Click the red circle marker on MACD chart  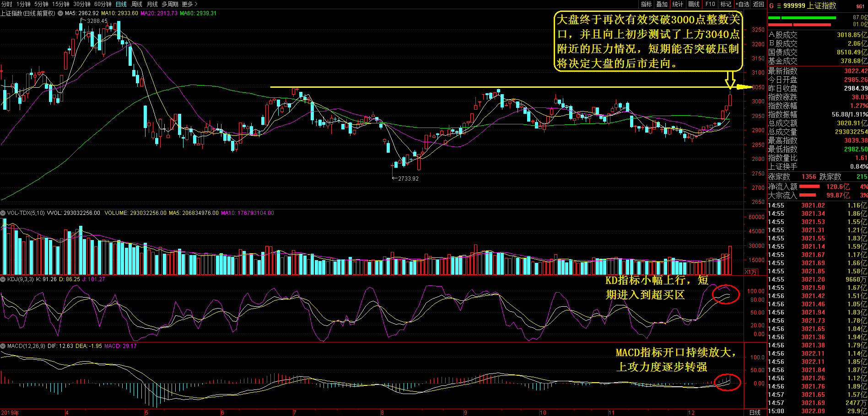pyautogui.click(x=727, y=382)
